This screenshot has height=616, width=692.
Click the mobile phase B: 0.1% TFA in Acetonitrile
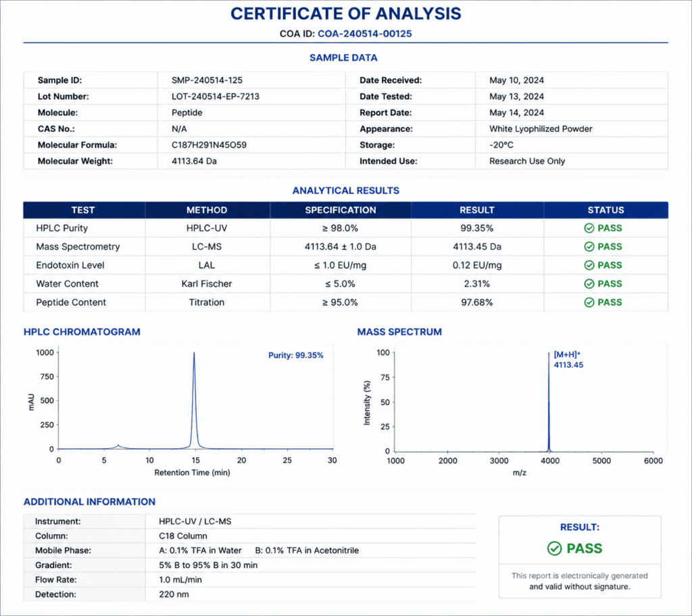pos(307,550)
